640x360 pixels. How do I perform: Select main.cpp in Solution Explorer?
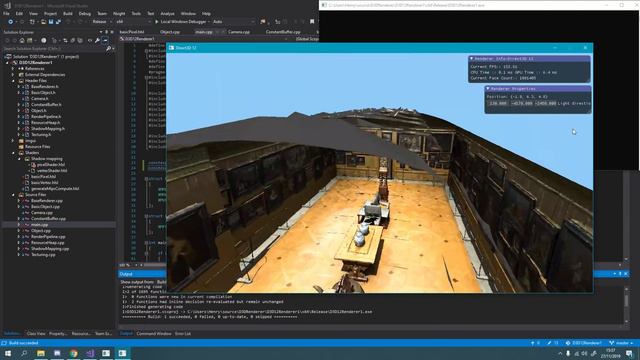tap(40, 224)
